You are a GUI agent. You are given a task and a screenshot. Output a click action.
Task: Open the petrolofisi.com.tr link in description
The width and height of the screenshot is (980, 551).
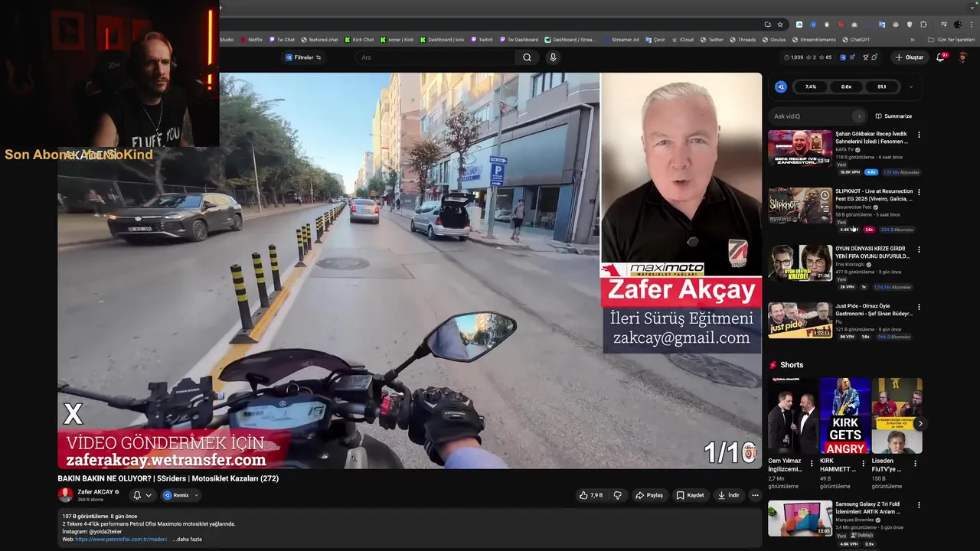121,539
